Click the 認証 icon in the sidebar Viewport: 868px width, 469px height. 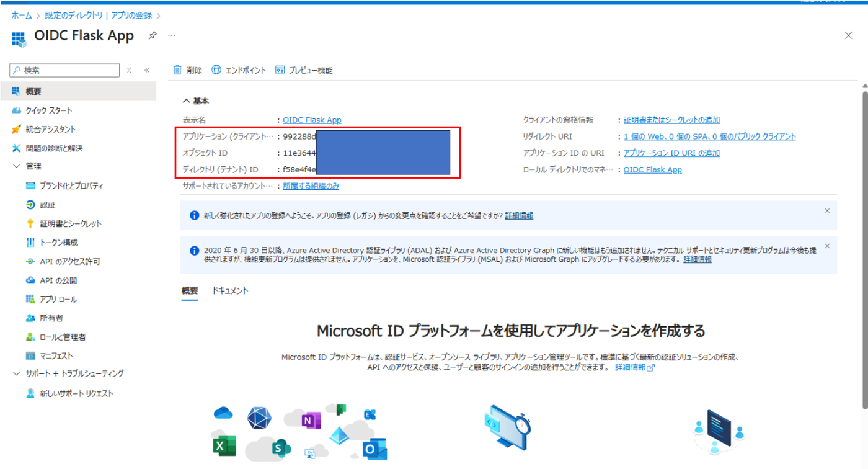(x=30, y=205)
